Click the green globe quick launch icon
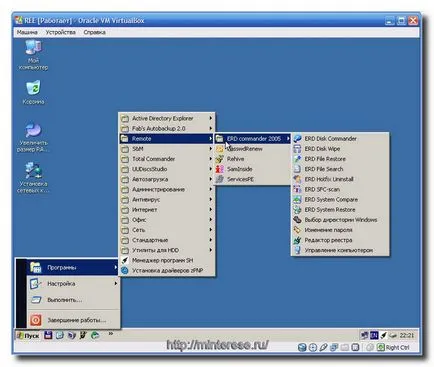434x367 pixels. point(95,335)
